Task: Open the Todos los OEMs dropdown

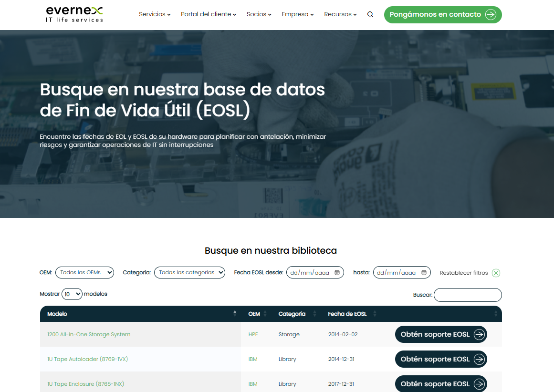Action: (x=85, y=273)
